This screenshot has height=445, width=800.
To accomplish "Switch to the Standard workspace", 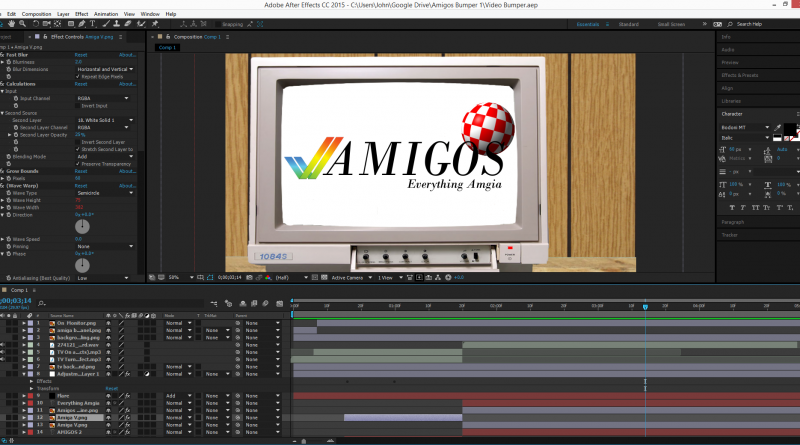I will [x=629, y=24].
